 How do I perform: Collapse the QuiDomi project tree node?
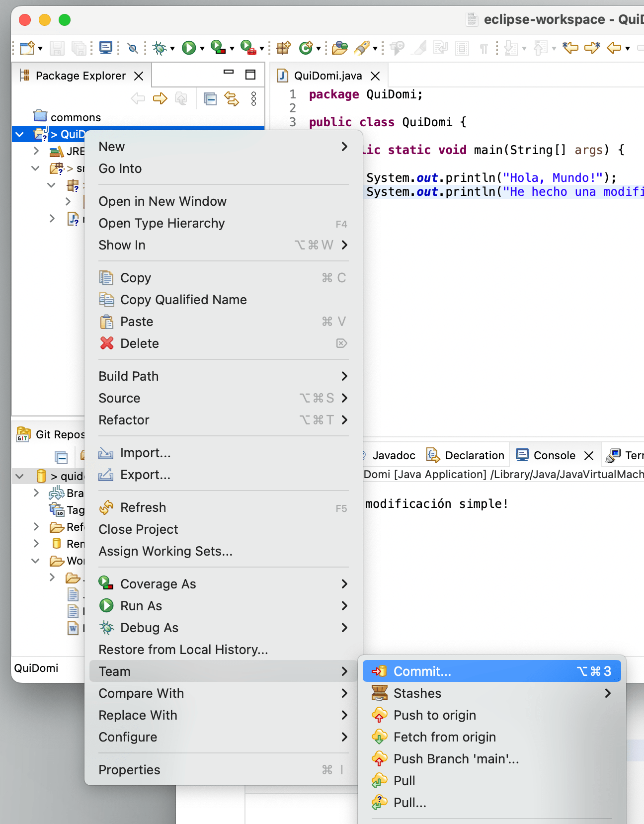[x=20, y=134]
